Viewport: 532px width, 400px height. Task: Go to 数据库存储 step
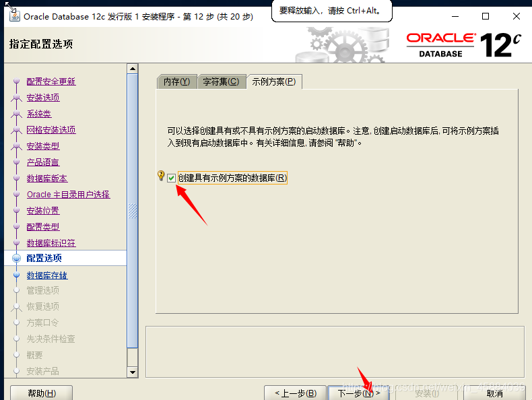tap(47, 275)
